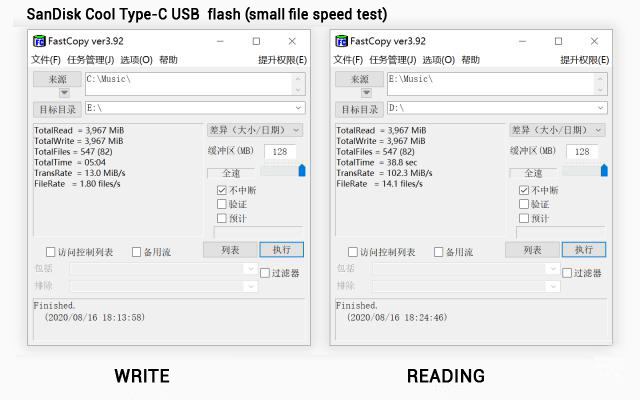Expand arrow under 来源 in left window
Image resolution: width=640 pixels, height=400 pixels.
tap(64, 93)
